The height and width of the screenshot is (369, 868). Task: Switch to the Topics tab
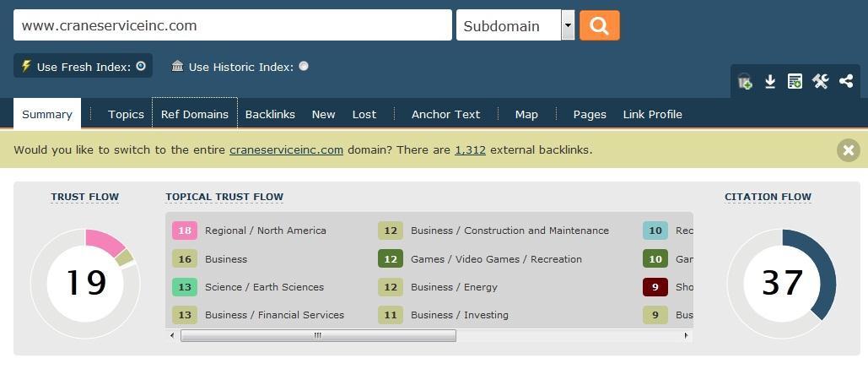[126, 115]
